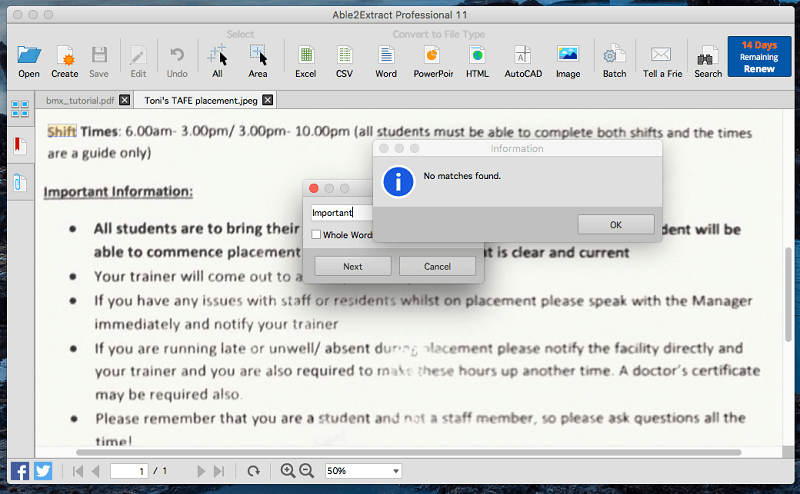Select Toni's TAFE placement.jpeg tab
This screenshot has width=800, height=494.
(x=201, y=101)
